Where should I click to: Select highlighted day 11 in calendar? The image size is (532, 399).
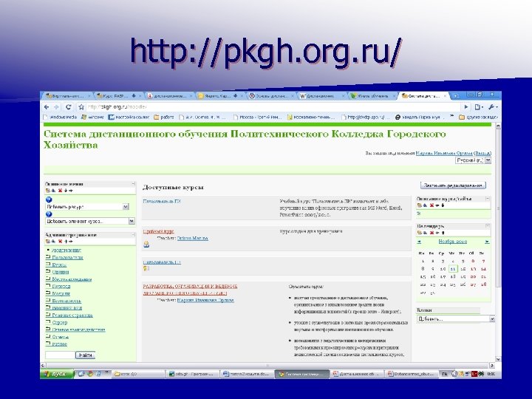453,269
